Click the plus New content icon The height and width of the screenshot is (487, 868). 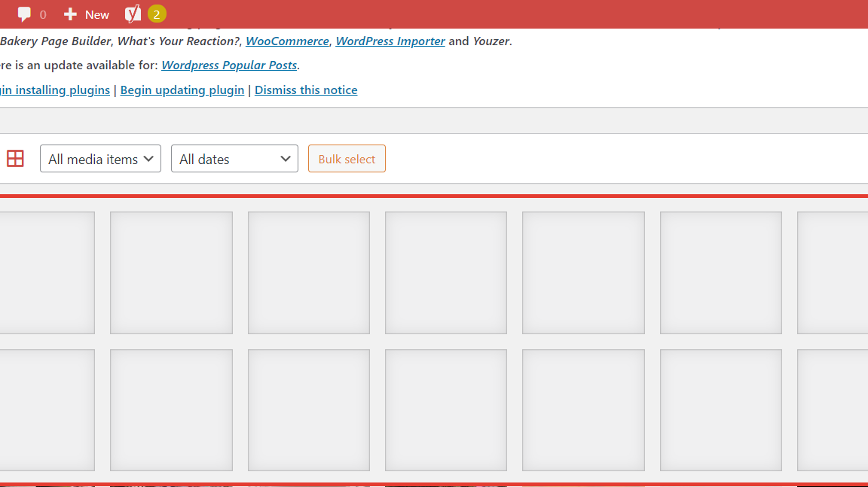click(x=71, y=14)
